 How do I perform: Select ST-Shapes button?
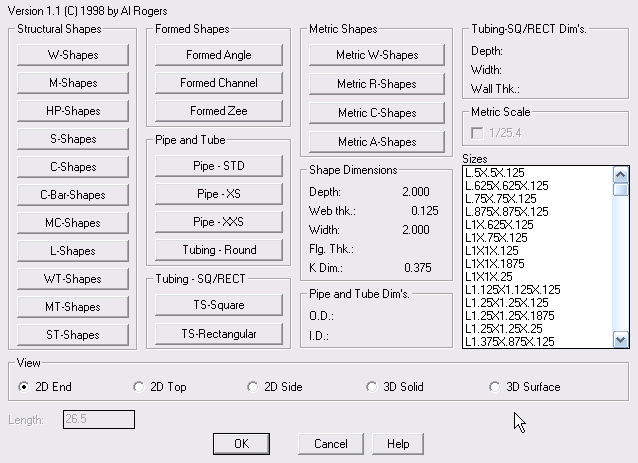coord(73,335)
